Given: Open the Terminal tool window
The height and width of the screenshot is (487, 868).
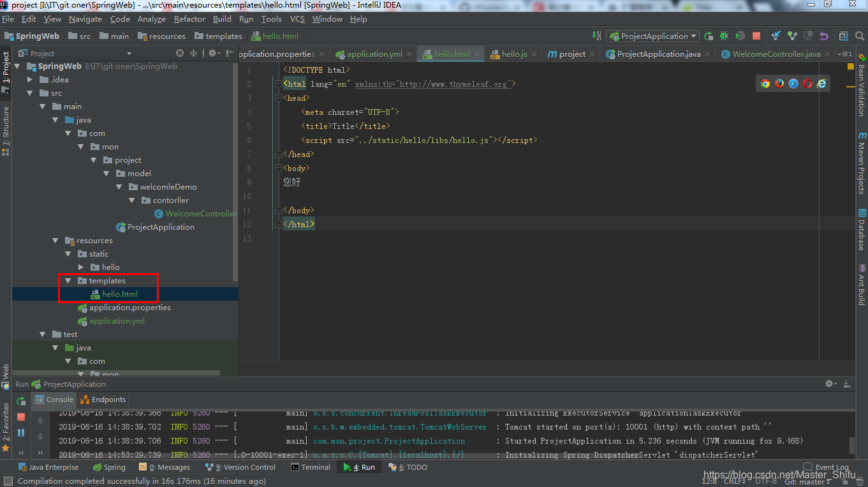Looking at the screenshot, I should 311,467.
